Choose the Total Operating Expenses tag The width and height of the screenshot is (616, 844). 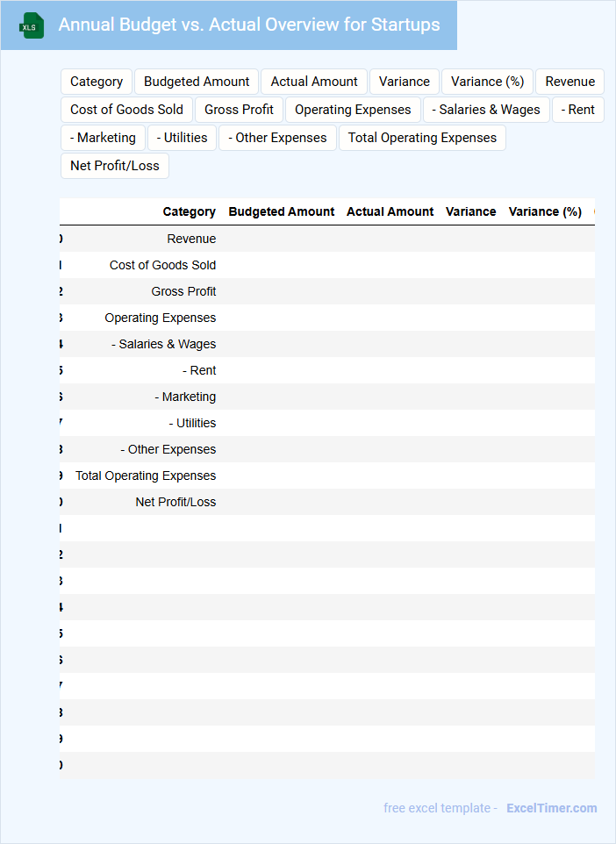(422, 138)
